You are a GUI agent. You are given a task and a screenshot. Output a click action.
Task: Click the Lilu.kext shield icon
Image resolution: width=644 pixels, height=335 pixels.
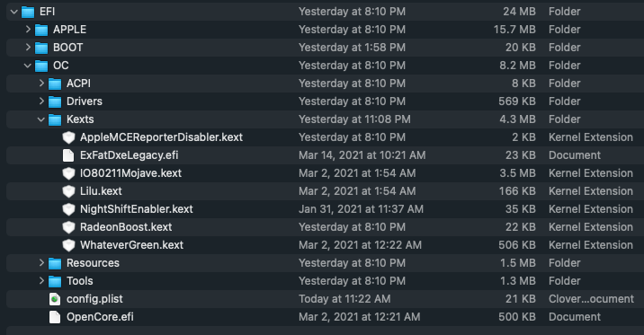68,191
